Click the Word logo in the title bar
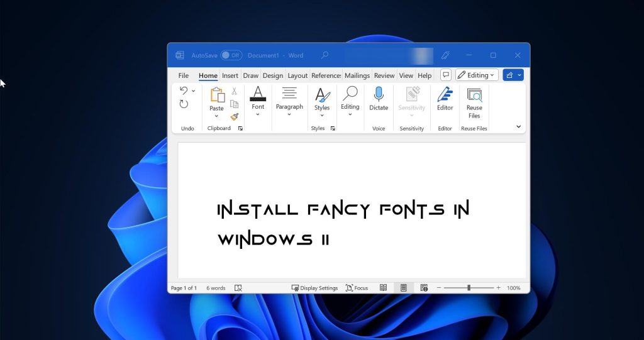 coord(179,55)
